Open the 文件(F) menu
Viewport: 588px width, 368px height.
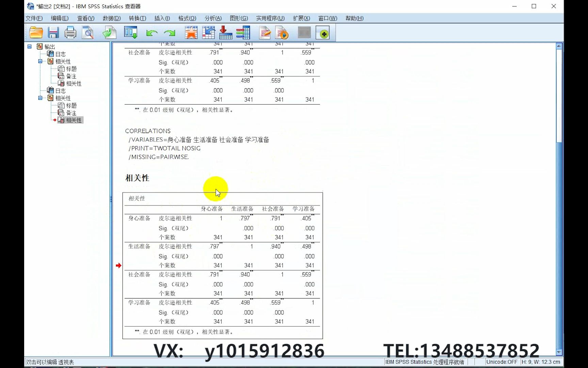tap(34, 18)
